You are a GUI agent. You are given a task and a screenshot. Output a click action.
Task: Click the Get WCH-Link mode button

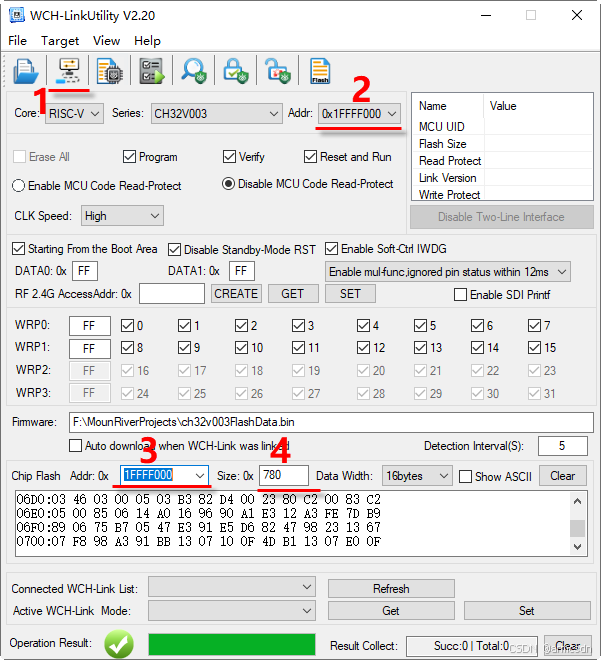[x=391, y=611]
